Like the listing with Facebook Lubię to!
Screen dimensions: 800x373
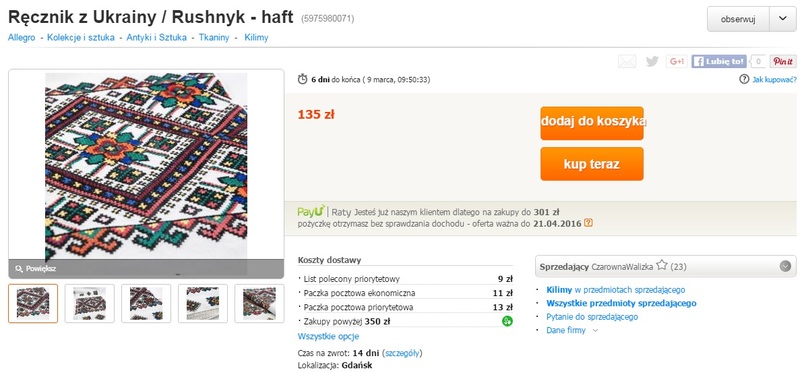point(719,62)
